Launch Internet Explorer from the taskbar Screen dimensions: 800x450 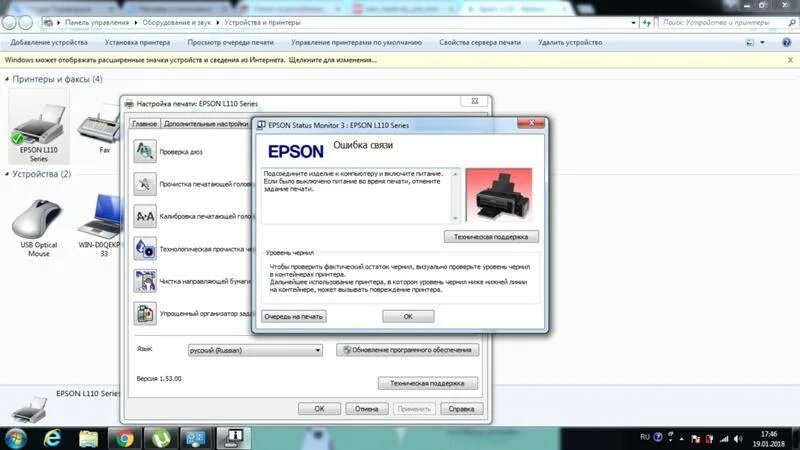(52, 438)
